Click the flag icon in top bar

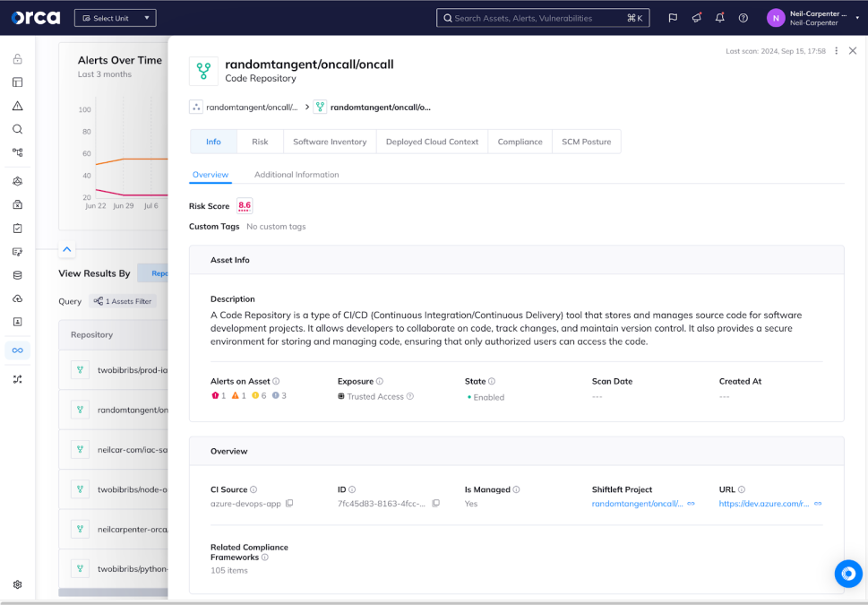click(673, 18)
